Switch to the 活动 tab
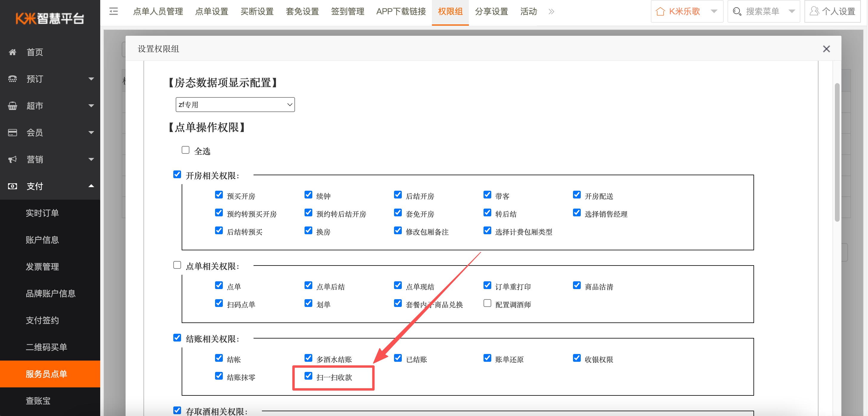This screenshot has height=416, width=868. (528, 12)
